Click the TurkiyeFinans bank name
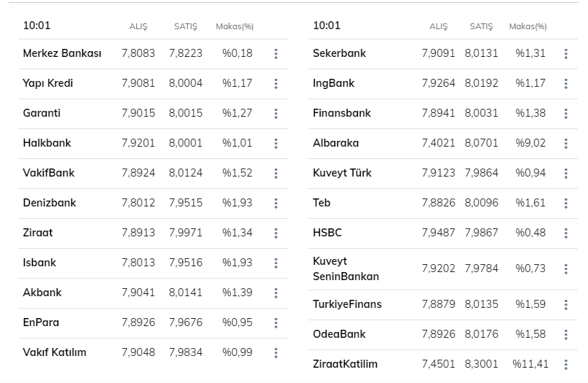The width and height of the screenshot is (588, 383). click(347, 304)
